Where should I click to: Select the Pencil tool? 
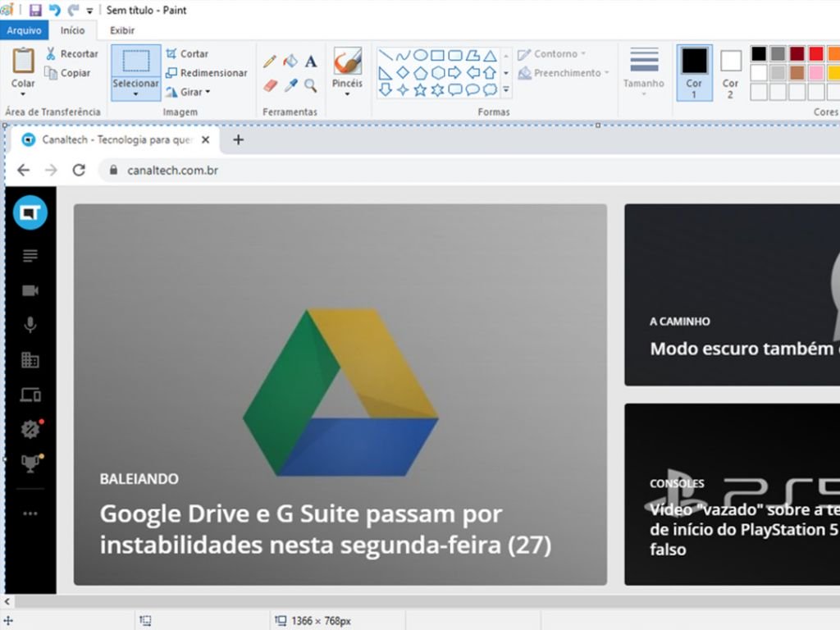[270, 61]
